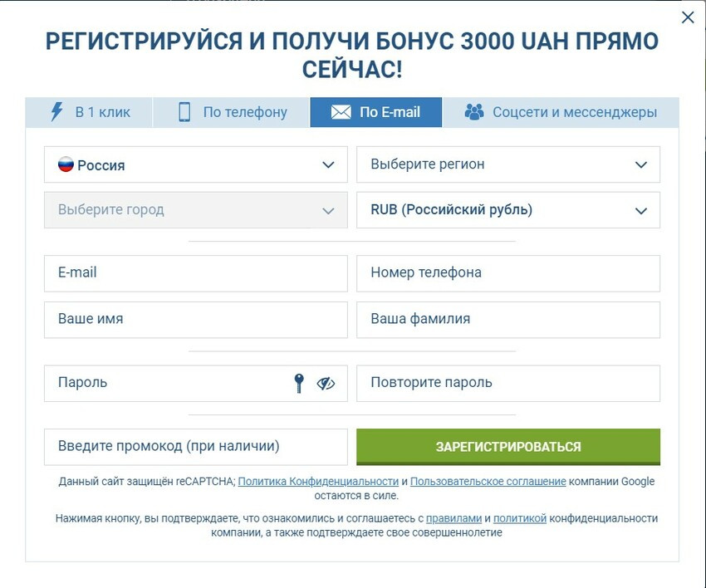The height and width of the screenshot is (588, 706).
Task: Click the chevron in the region selector
Action: 640,164
